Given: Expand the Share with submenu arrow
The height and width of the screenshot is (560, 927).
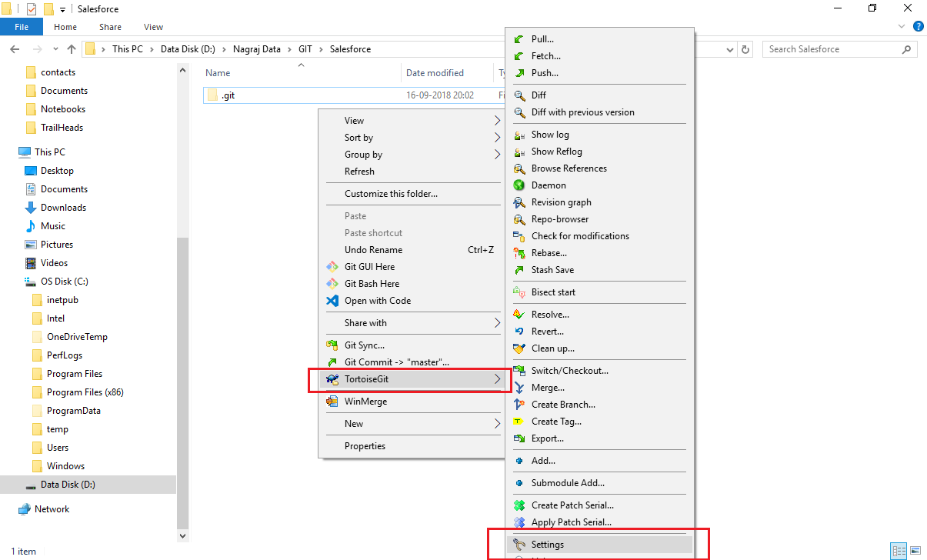Looking at the screenshot, I should [x=497, y=323].
